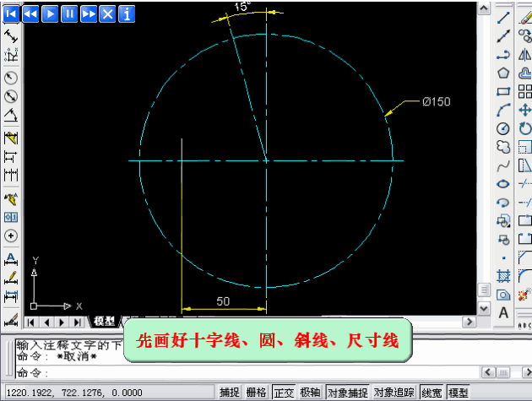Select the Quick Dimension tool
The width and height of the screenshot is (532, 401).
point(11,138)
